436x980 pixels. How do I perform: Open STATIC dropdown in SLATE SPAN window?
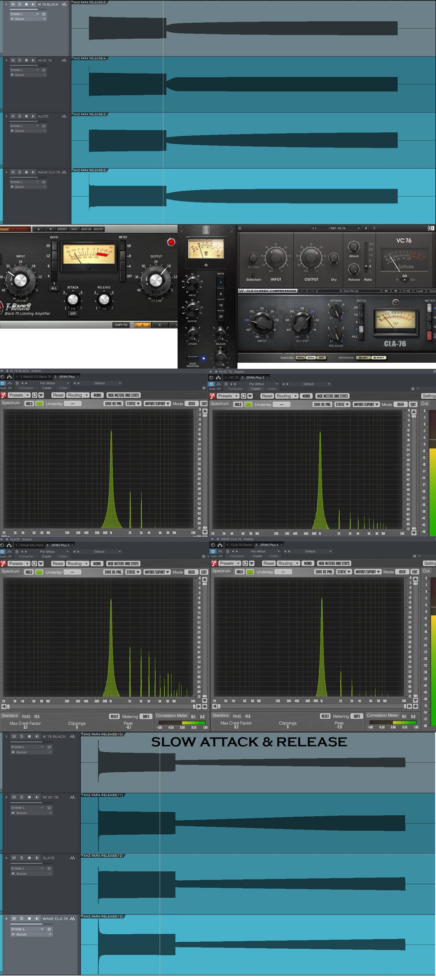click(133, 572)
